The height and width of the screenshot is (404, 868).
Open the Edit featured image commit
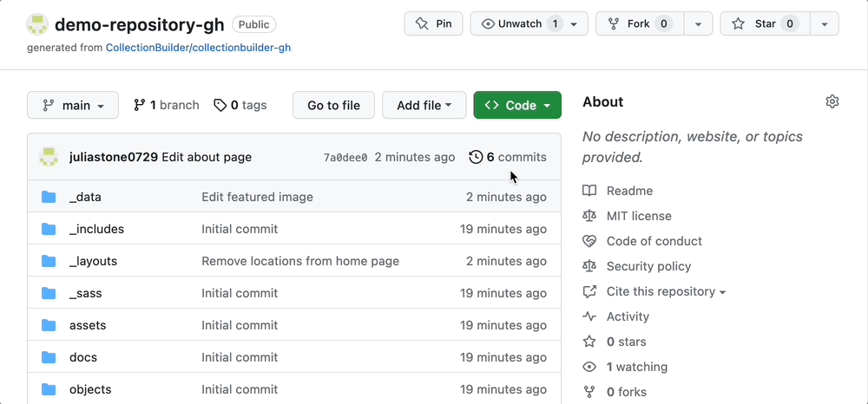[258, 197]
